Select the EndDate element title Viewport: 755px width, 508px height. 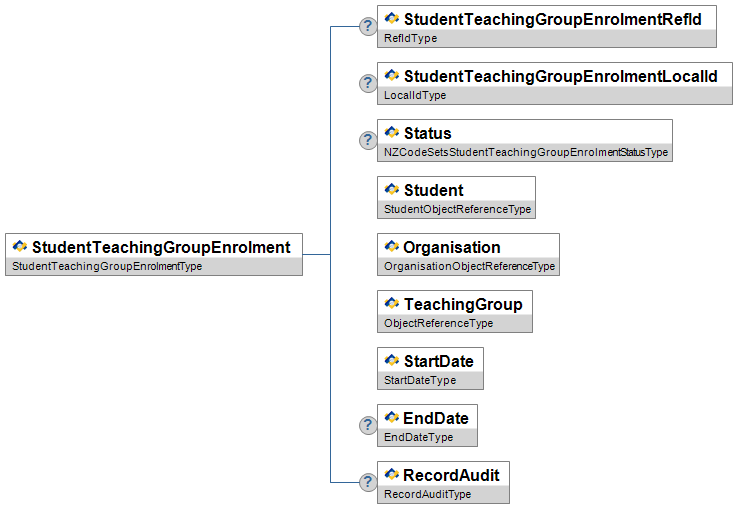tap(436, 418)
